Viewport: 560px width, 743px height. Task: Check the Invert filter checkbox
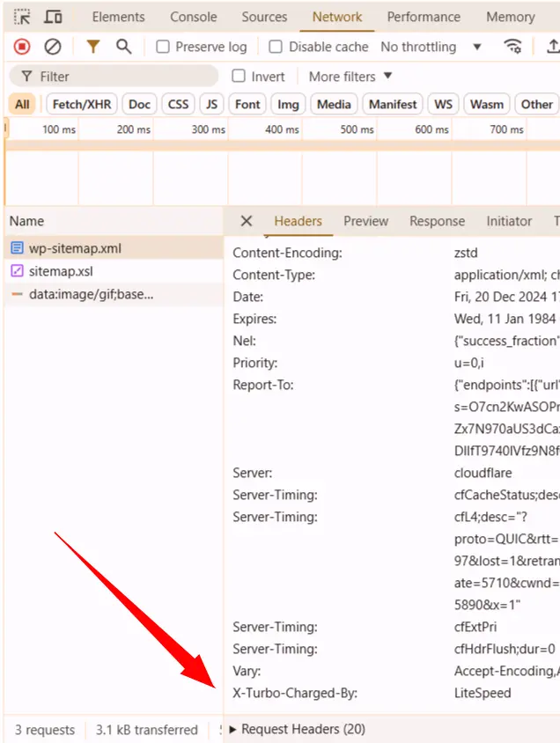(x=239, y=76)
